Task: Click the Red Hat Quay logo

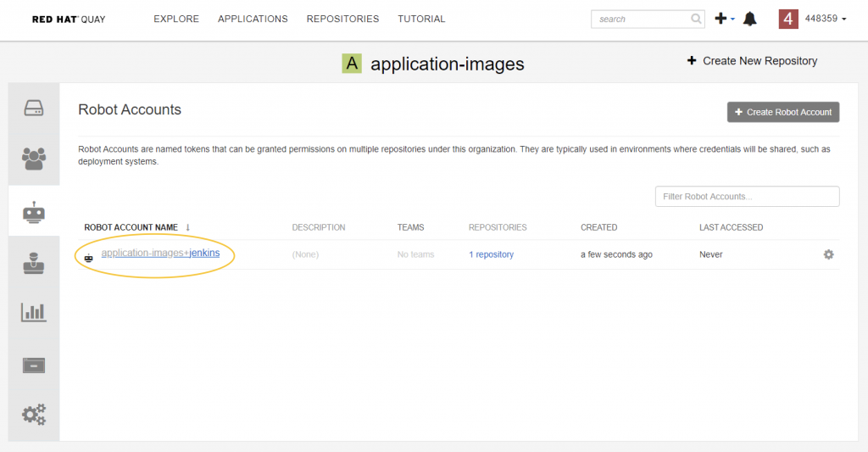Action: pos(69,20)
